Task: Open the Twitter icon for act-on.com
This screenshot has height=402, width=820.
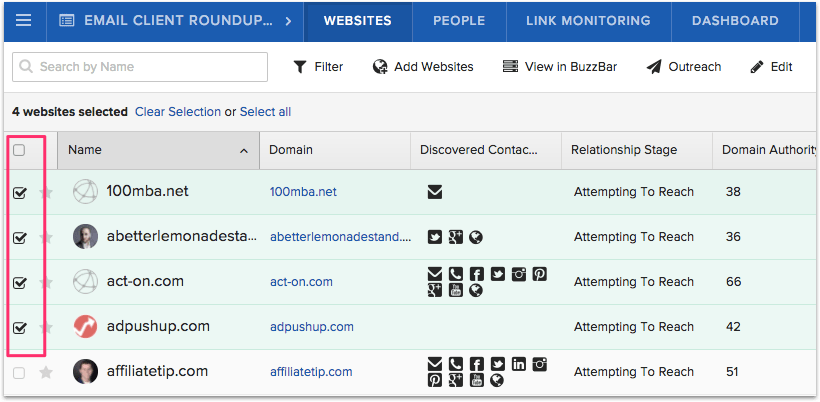Action: pyautogui.click(x=497, y=273)
